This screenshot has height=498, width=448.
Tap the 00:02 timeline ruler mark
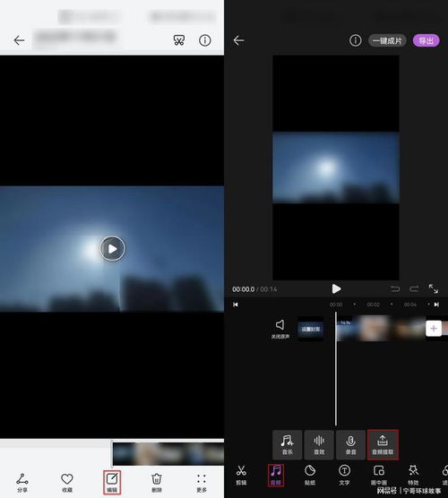click(x=373, y=305)
